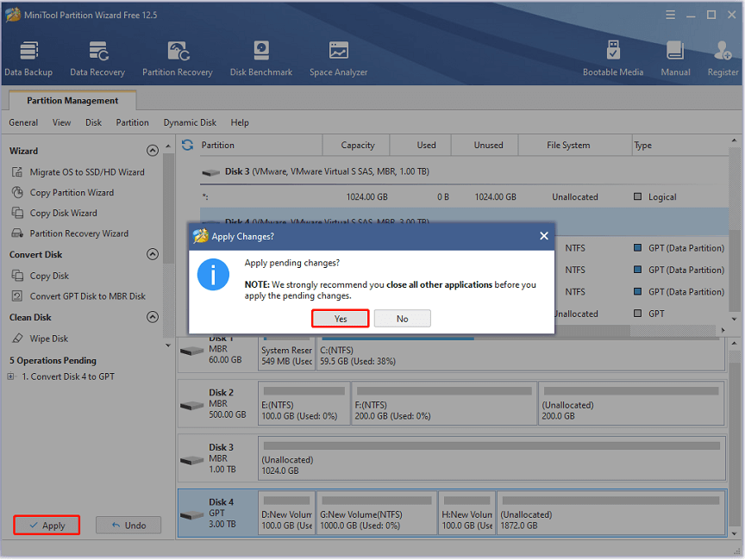Select Disk 3 row in partition list
The width and height of the screenshot is (745, 560).
(464, 171)
